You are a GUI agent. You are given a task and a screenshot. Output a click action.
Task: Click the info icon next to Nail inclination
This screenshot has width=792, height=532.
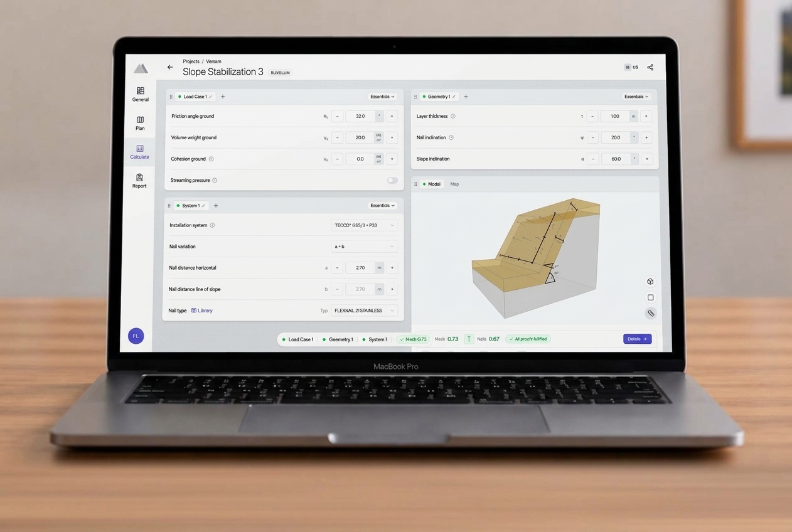(x=451, y=137)
